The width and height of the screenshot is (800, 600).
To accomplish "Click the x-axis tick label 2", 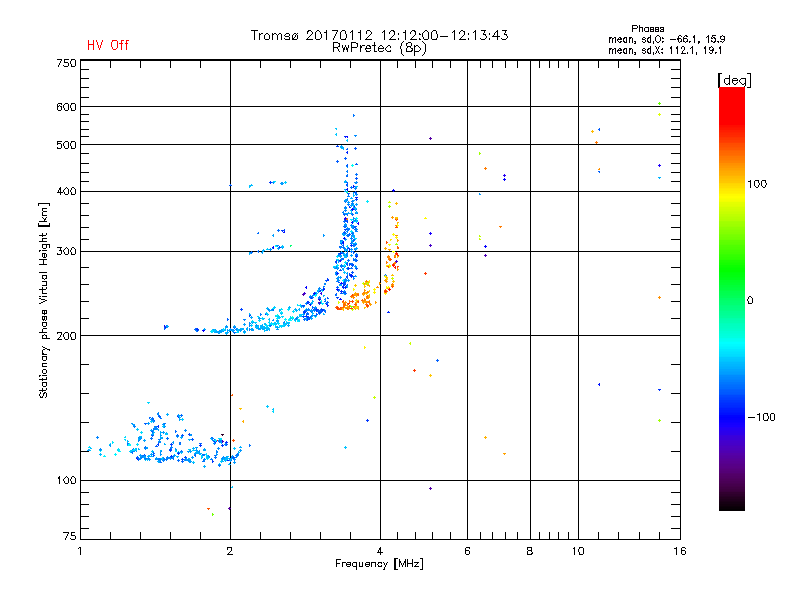I will (x=230, y=551).
